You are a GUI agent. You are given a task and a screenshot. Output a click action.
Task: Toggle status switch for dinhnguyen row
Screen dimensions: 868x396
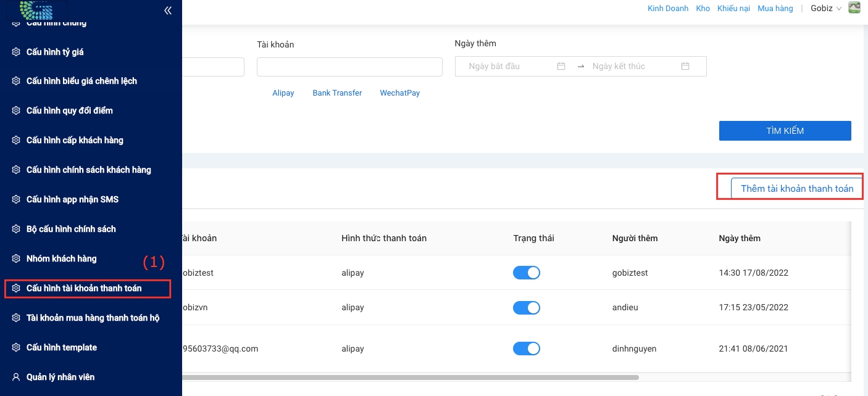(526, 349)
